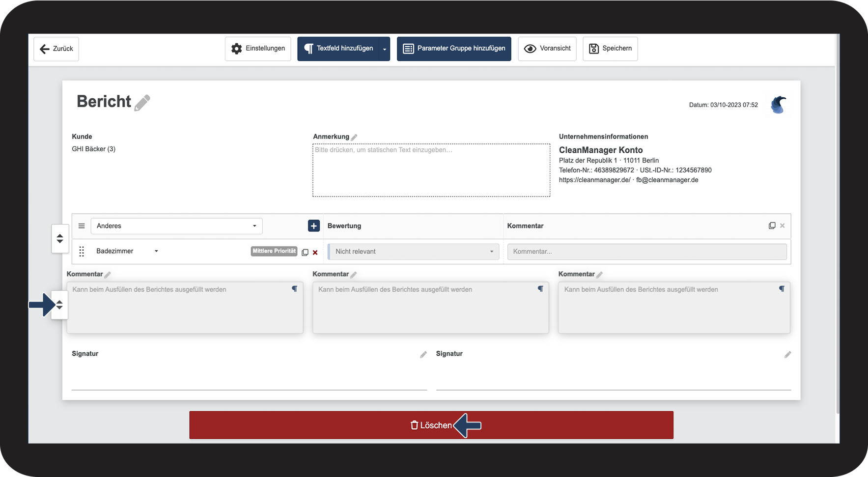Click the CleanManager Konto company name
The width and height of the screenshot is (868, 477).
[x=601, y=150]
